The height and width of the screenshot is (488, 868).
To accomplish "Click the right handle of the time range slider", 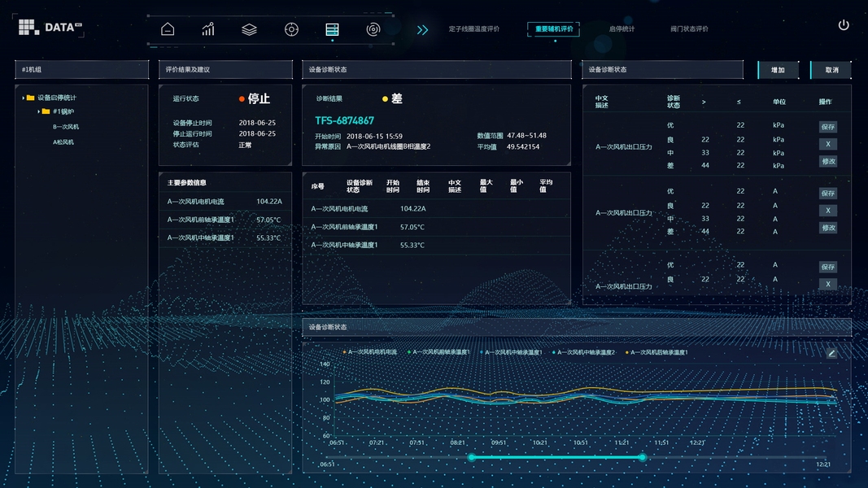I will coord(642,457).
